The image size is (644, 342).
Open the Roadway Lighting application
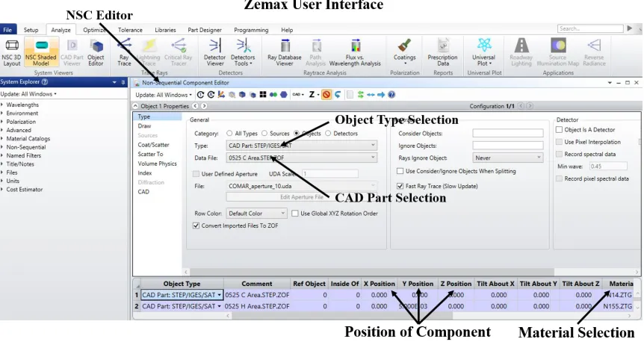click(x=521, y=52)
